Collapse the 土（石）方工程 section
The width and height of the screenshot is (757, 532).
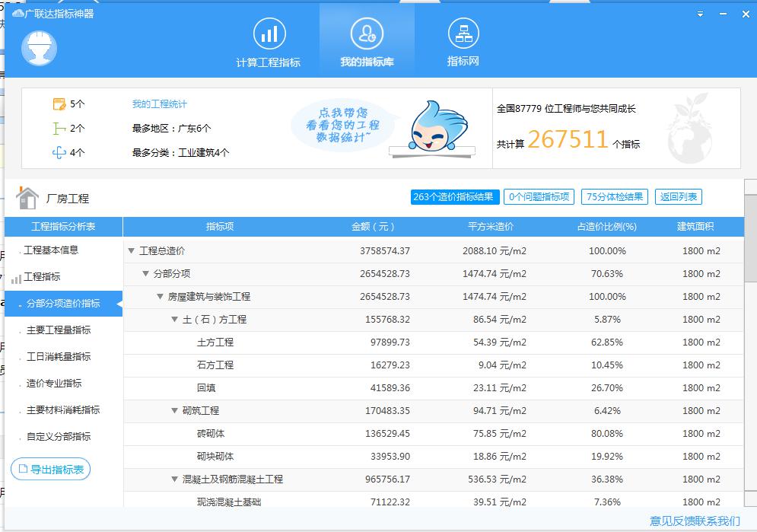pyautogui.click(x=175, y=320)
